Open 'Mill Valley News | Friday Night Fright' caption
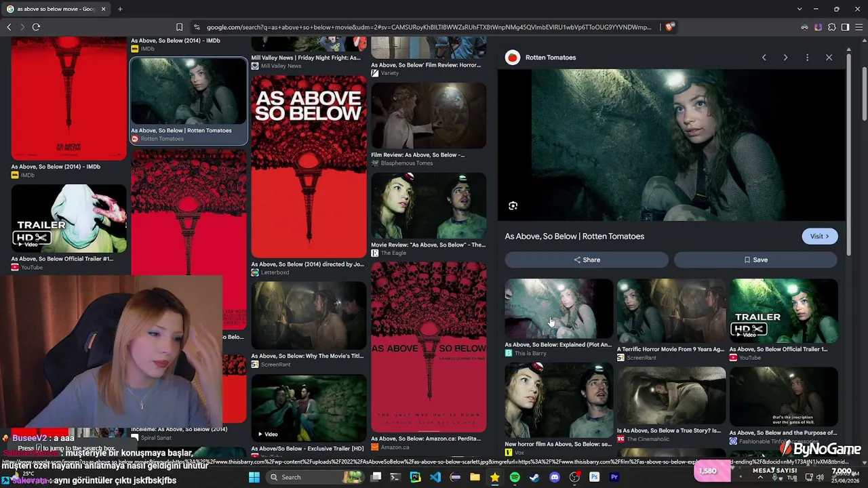The height and width of the screenshot is (488, 868). [x=306, y=58]
